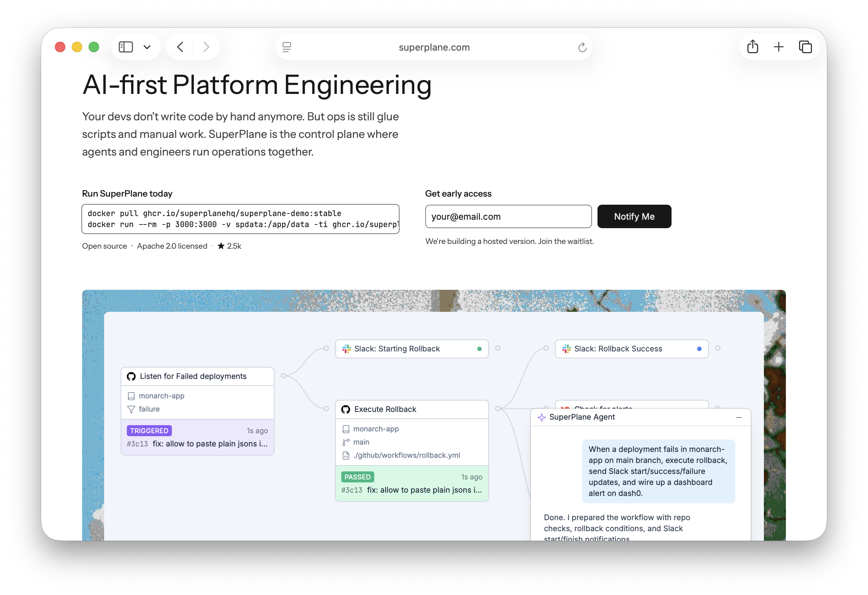The height and width of the screenshot is (595, 868).
Task: Click #3c13 commit in TRIGGERED card
Action: [137, 444]
